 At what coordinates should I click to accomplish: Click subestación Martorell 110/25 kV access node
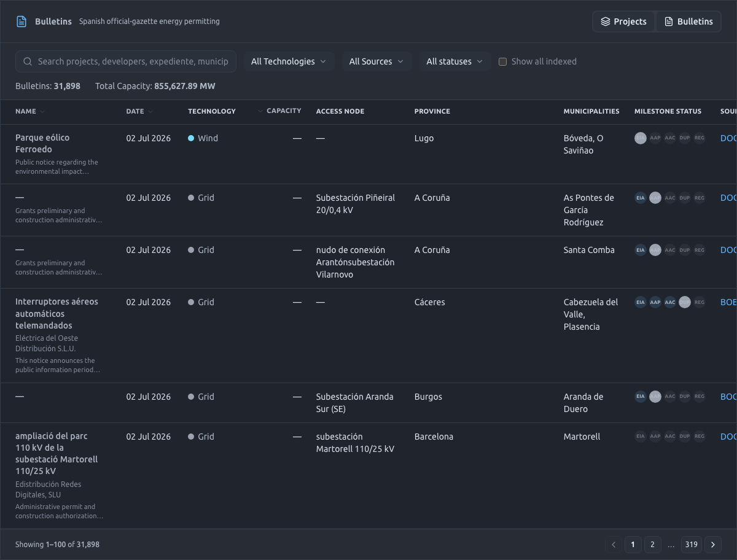[355, 443]
